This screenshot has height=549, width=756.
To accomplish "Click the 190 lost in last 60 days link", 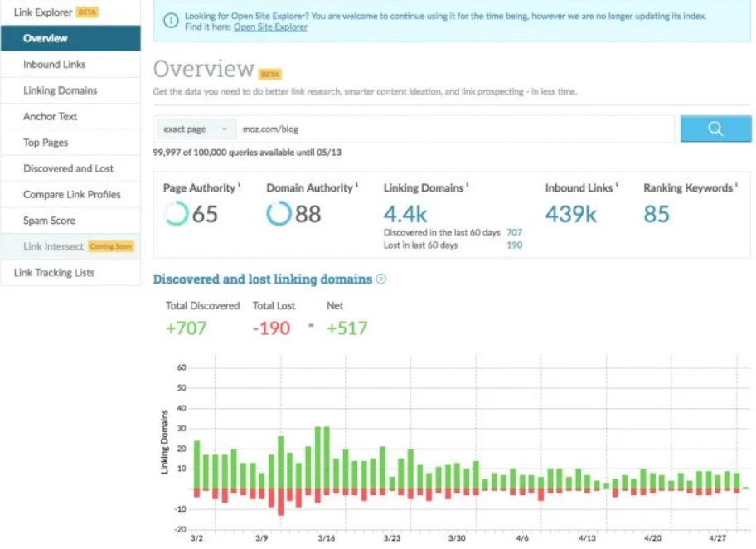I will pos(515,245).
